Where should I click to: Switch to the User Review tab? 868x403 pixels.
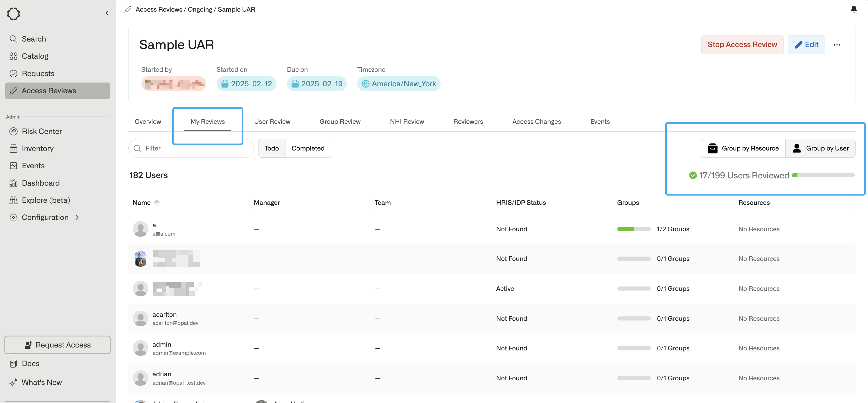(x=272, y=121)
